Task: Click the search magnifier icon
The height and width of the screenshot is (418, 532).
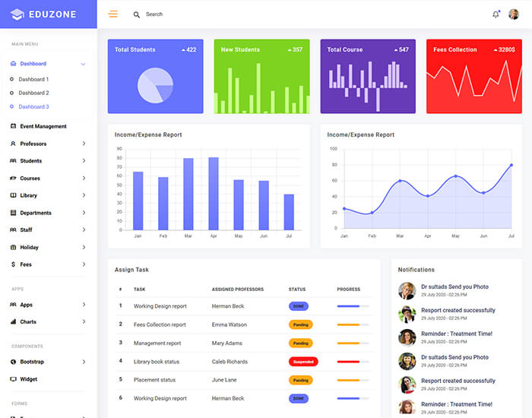Action: (x=137, y=14)
